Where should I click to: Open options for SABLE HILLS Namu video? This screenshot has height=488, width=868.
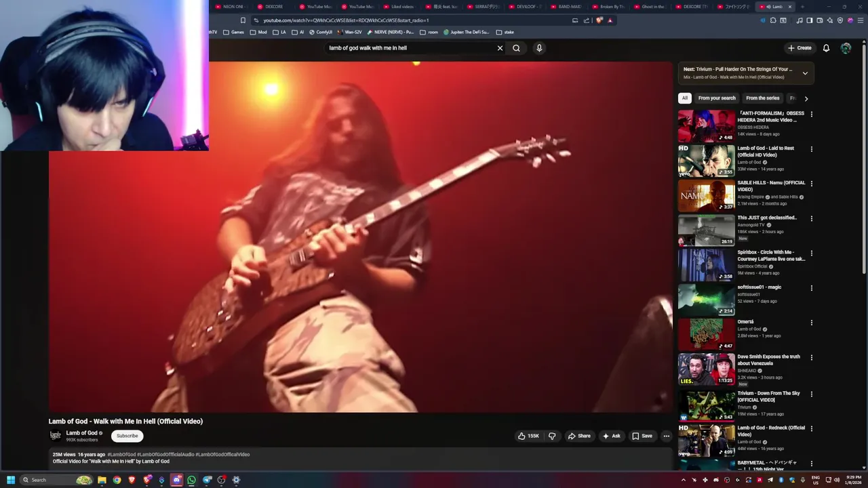(x=811, y=184)
